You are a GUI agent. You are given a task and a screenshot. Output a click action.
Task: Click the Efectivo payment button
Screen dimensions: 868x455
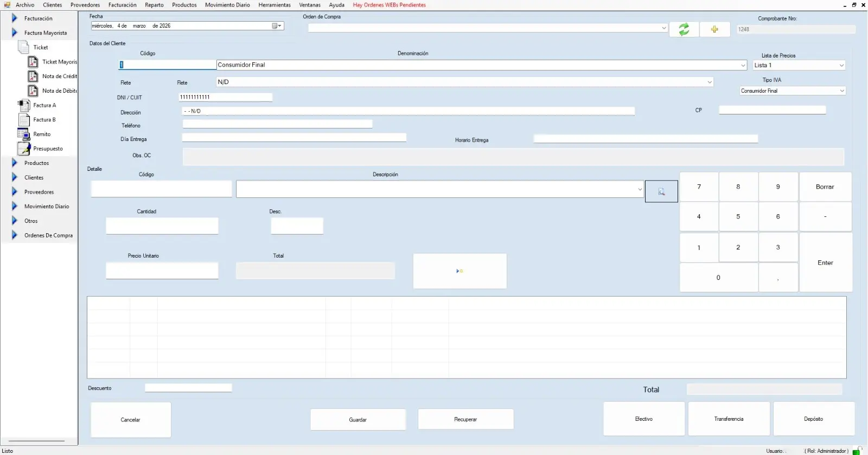[x=643, y=419]
